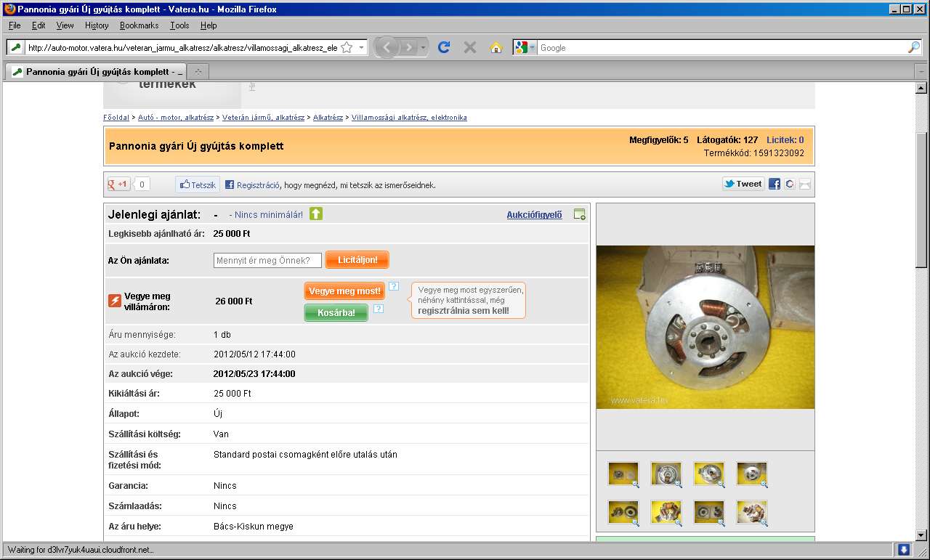Add item to cart with Kosárba! button
This screenshot has width=930, height=560.
point(336,312)
